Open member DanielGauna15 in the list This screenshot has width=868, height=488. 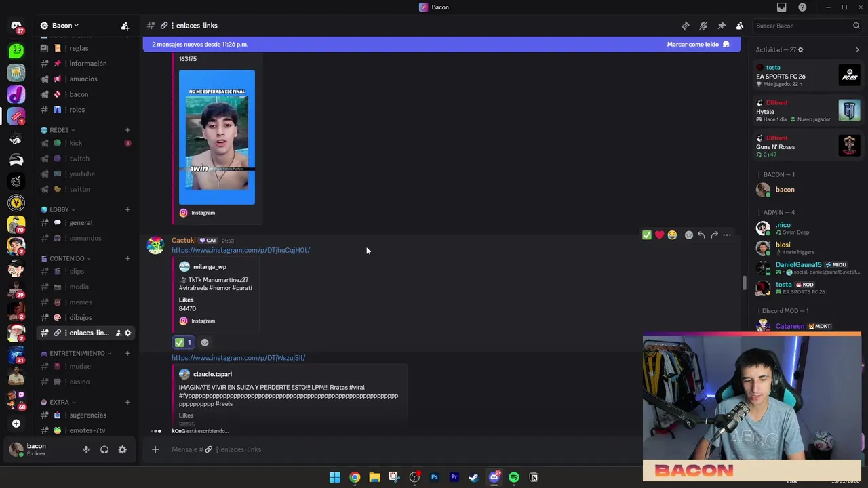(808, 268)
